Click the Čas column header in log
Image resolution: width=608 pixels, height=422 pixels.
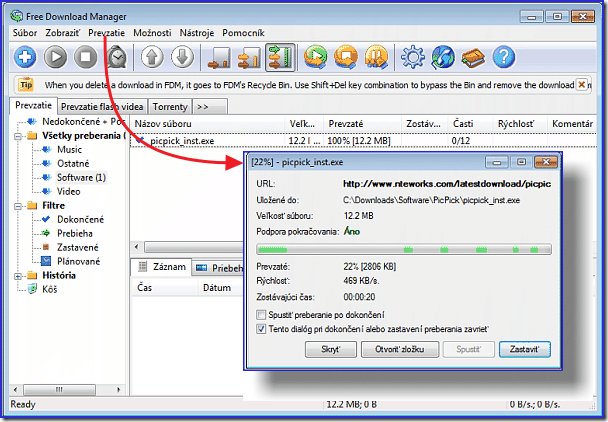pos(165,287)
